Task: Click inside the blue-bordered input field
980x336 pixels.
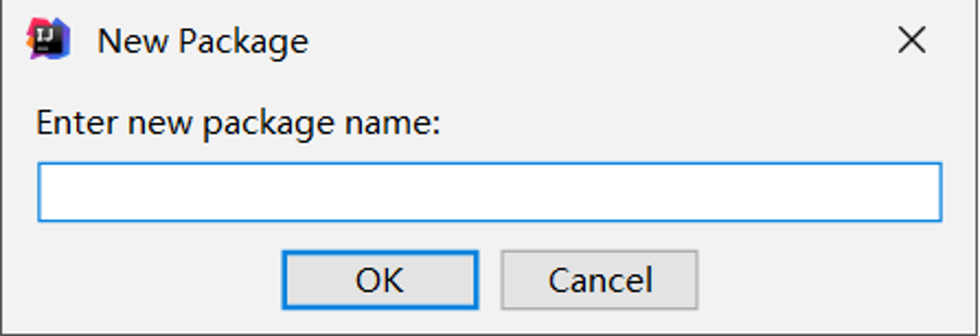Action: (490, 192)
